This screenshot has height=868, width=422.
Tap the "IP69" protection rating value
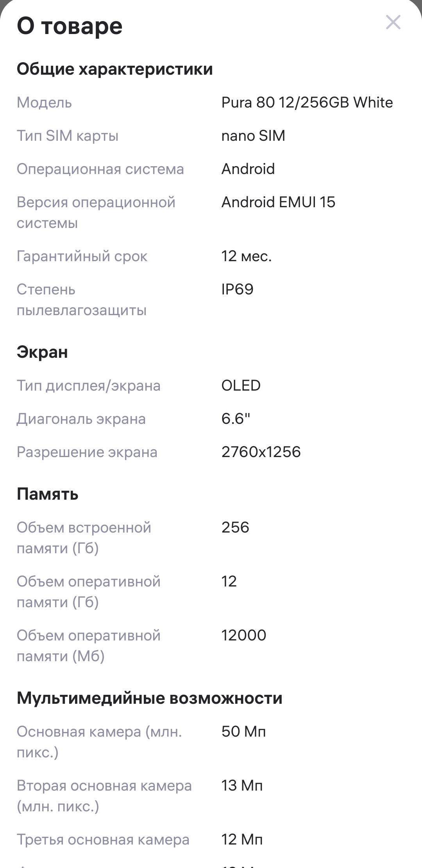click(238, 289)
